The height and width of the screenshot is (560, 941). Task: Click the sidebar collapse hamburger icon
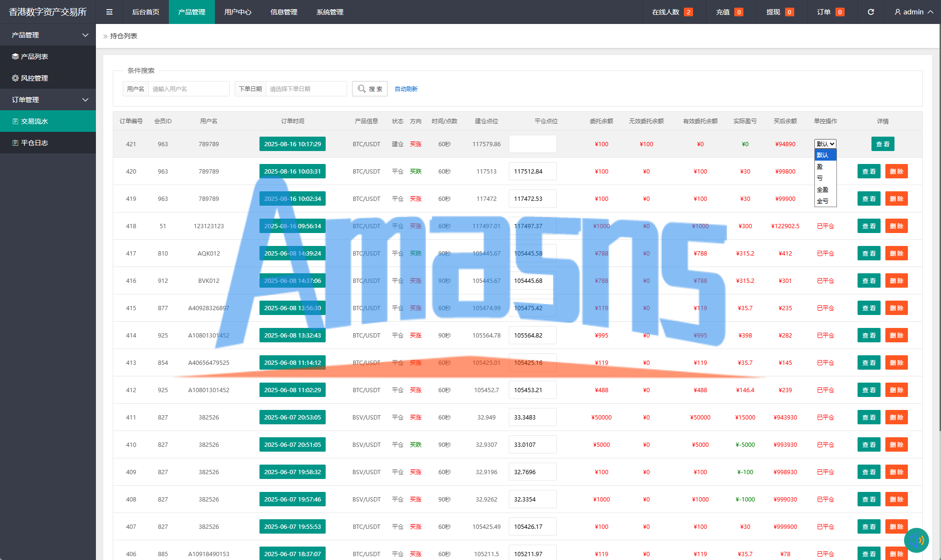click(x=109, y=12)
